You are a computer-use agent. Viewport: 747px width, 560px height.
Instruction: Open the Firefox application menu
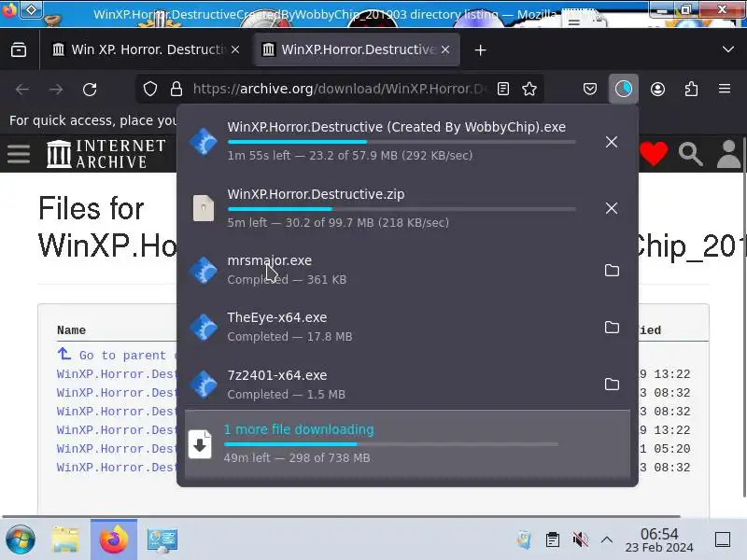[725, 89]
